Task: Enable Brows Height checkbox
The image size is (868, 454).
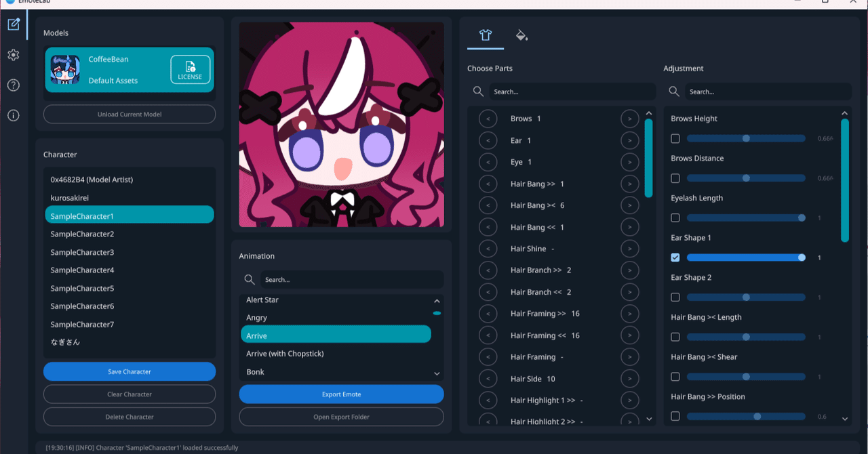Action: pos(675,138)
